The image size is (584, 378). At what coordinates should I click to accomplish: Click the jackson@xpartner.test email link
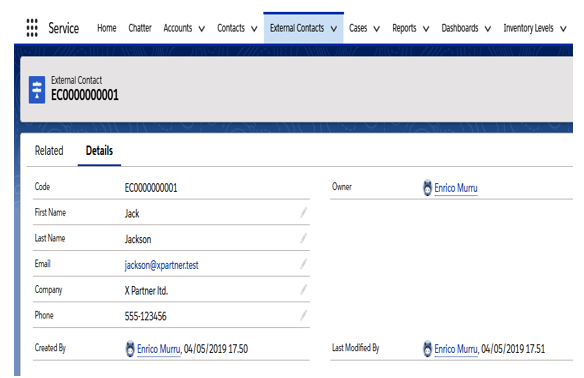161,265
